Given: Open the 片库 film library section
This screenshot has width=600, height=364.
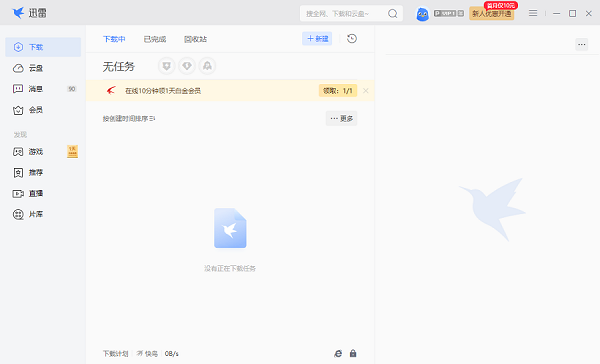Looking at the screenshot, I should pyautogui.click(x=43, y=214).
